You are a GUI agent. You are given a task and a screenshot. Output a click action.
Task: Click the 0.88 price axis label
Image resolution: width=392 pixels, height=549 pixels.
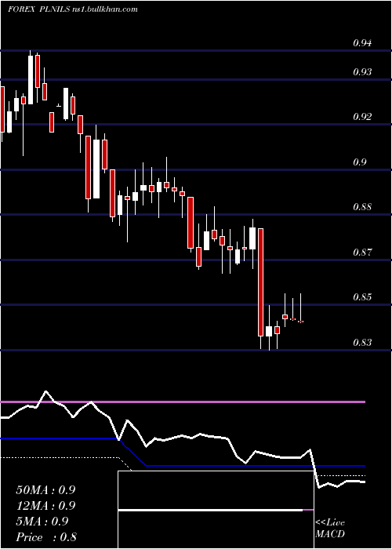362,207
